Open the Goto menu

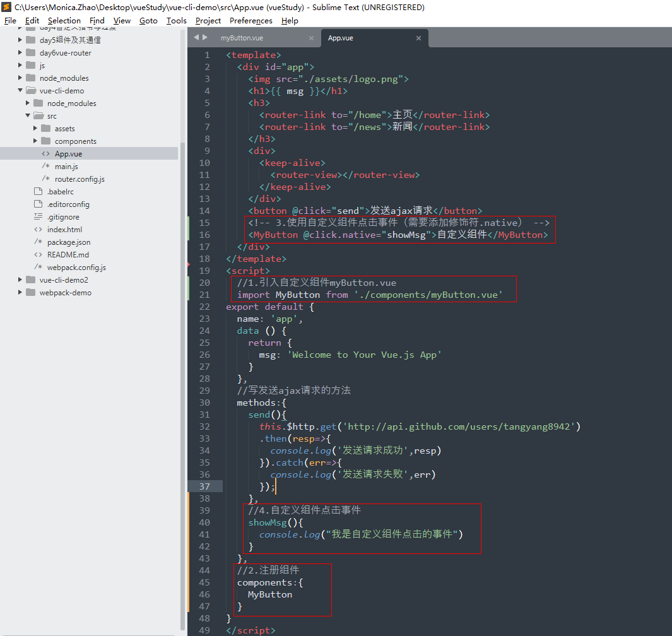click(x=148, y=21)
